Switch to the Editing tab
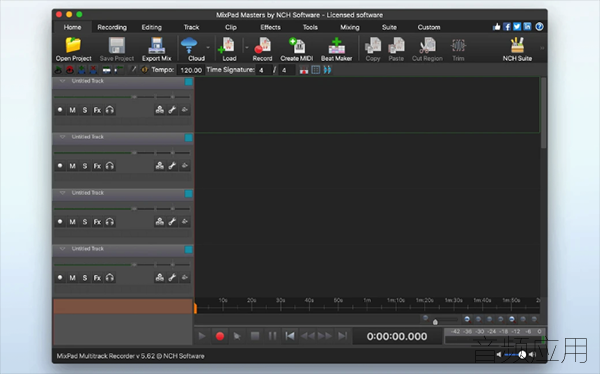Screen dimensions: 600x374 pos(152,27)
